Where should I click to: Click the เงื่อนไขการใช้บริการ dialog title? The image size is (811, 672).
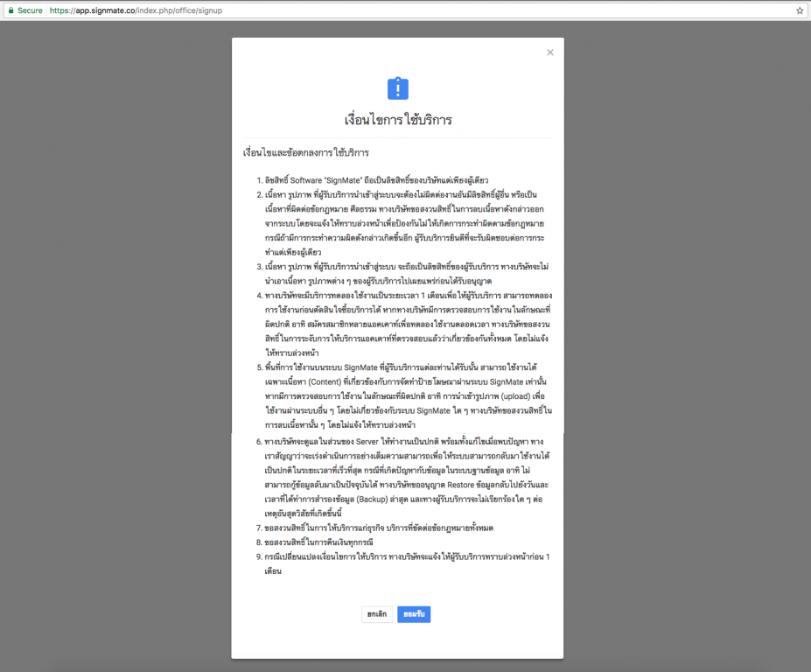pyautogui.click(x=398, y=120)
